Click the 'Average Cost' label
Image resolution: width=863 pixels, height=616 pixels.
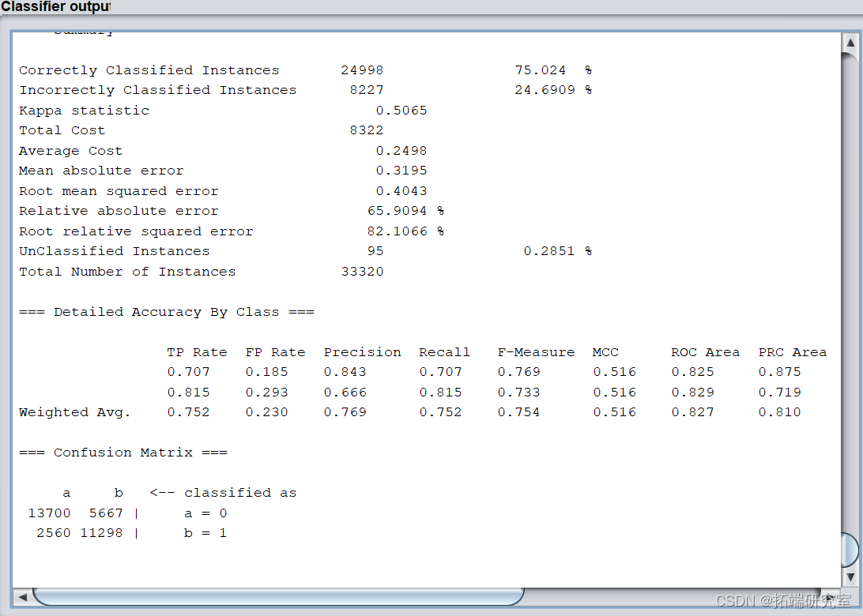(71, 151)
